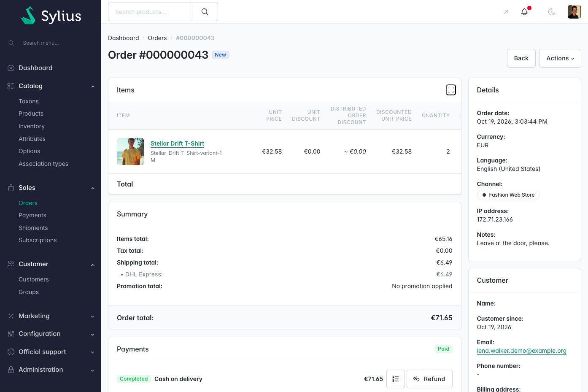Toggle dark mode moon icon

(x=551, y=12)
